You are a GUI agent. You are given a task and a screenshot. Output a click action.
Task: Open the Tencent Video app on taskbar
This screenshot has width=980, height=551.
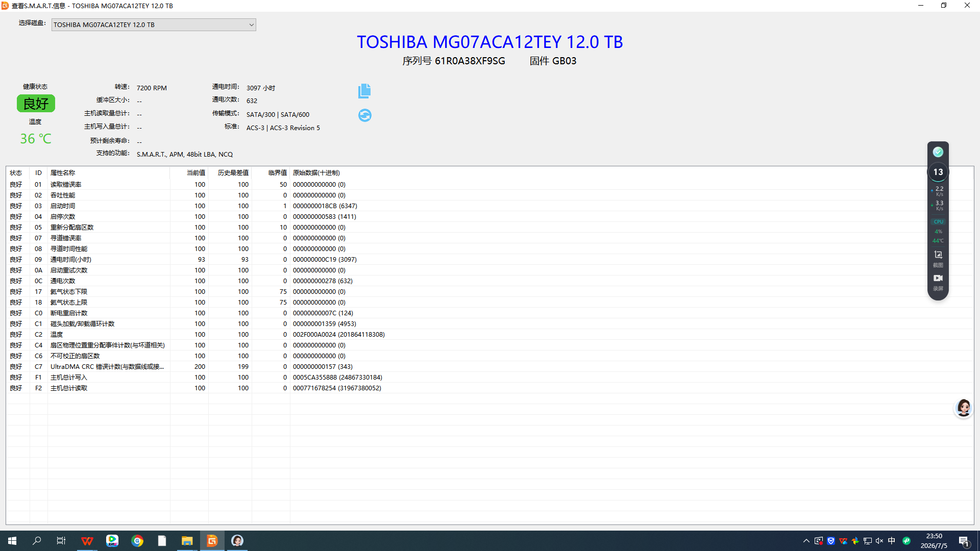pos(112,541)
